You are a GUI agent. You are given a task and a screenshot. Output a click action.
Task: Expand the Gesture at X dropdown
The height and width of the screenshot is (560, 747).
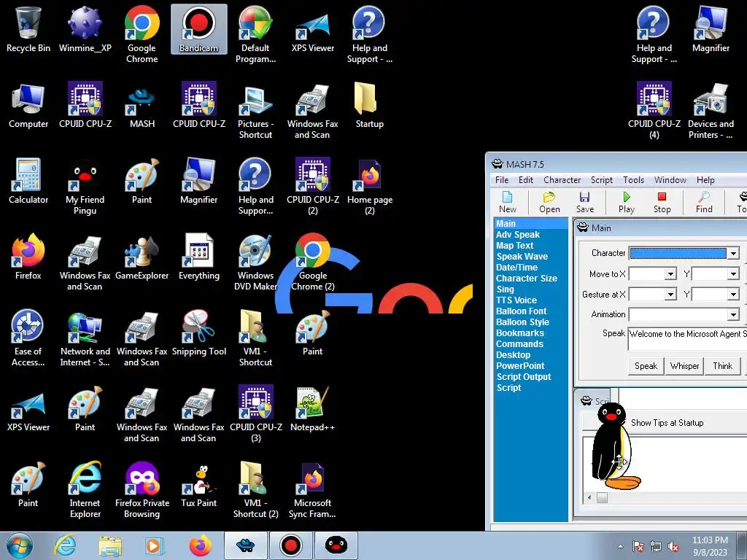[x=671, y=295]
